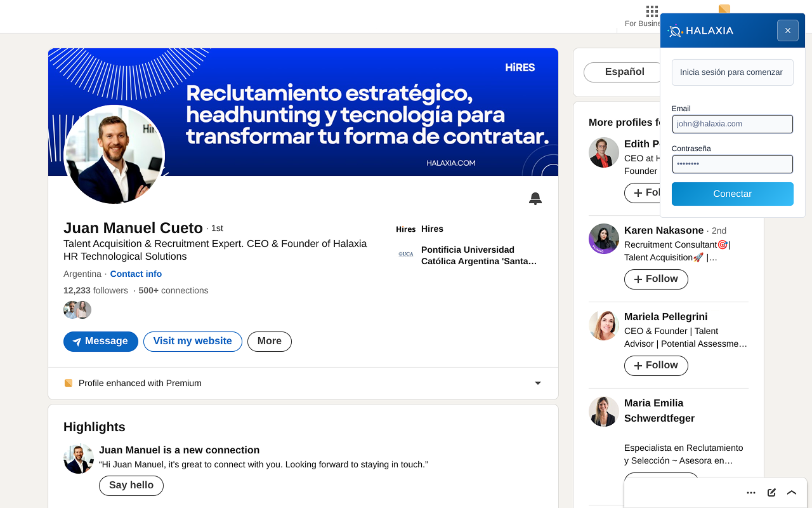This screenshot has width=812, height=508.
Task: Click the 12,233 followers text
Action: [x=96, y=290]
